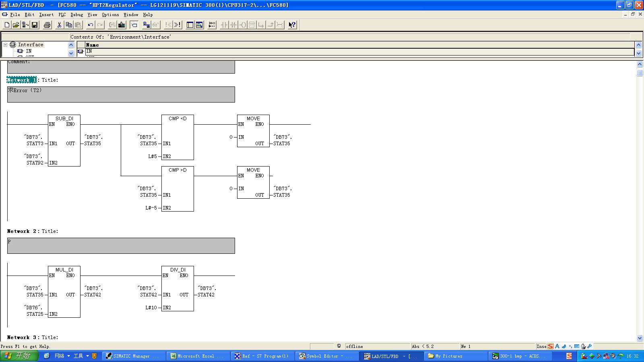
Task: Toggle the network comment display icon
Action: pyautogui.click(x=134, y=25)
